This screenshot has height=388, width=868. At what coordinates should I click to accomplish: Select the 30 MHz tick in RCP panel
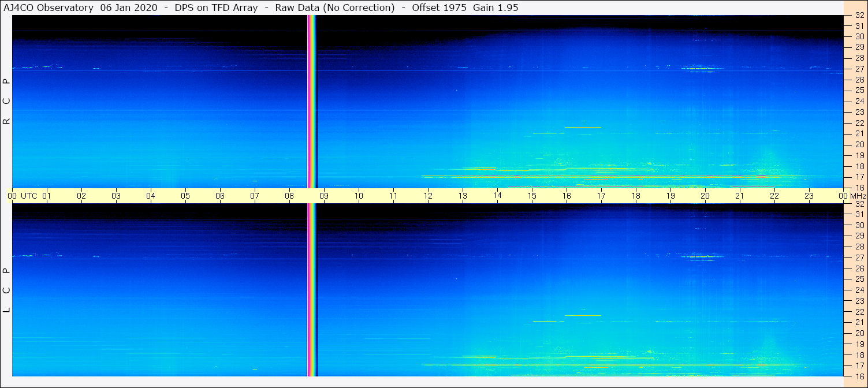(x=859, y=36)
